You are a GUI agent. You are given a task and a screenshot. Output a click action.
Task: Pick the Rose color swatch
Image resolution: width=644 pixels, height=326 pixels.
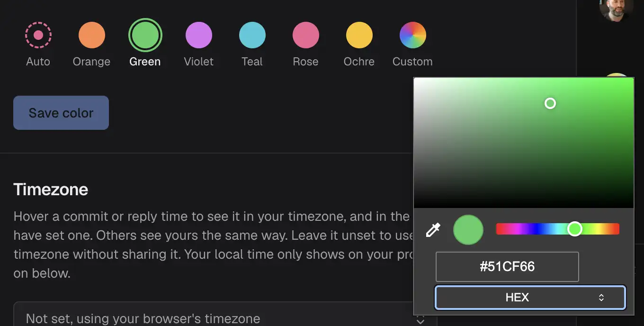point(306,35)
